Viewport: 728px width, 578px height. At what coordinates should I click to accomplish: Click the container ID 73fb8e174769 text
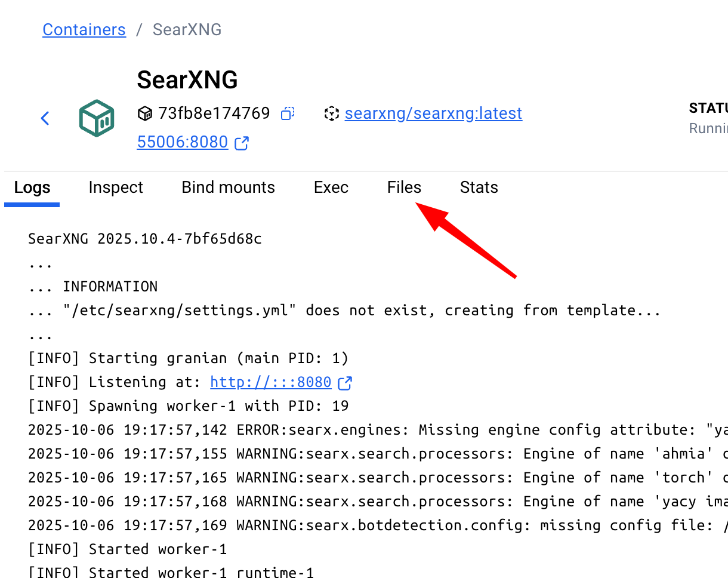point(214,113)
